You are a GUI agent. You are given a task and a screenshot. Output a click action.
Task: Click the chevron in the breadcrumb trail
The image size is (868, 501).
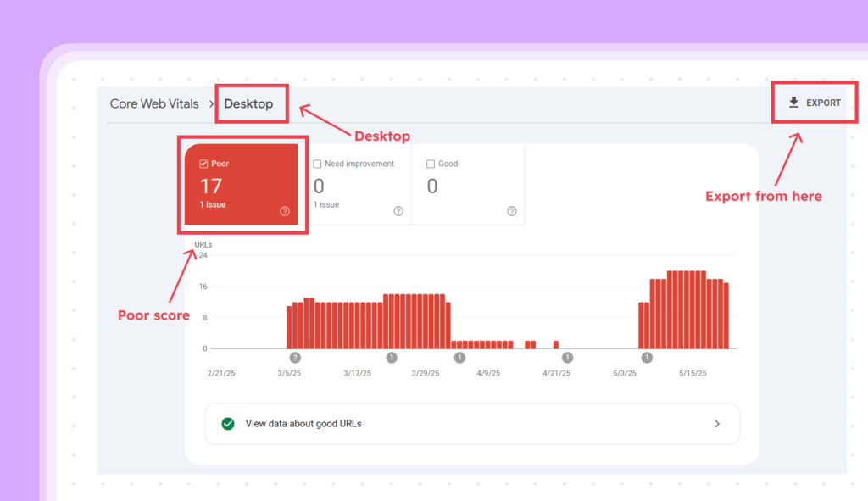point(211,103)
